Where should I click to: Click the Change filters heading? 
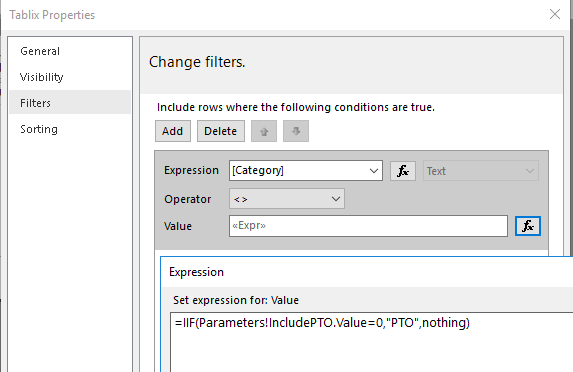pyautogui.click(x=197, y=62)
